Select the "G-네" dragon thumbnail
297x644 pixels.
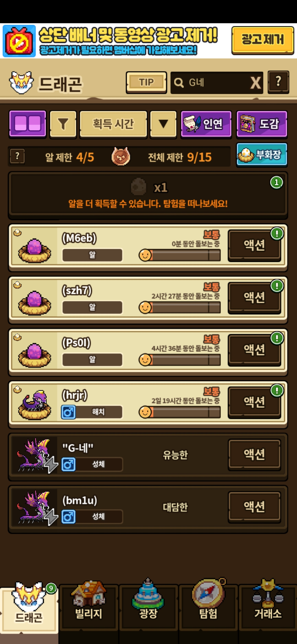34,455
